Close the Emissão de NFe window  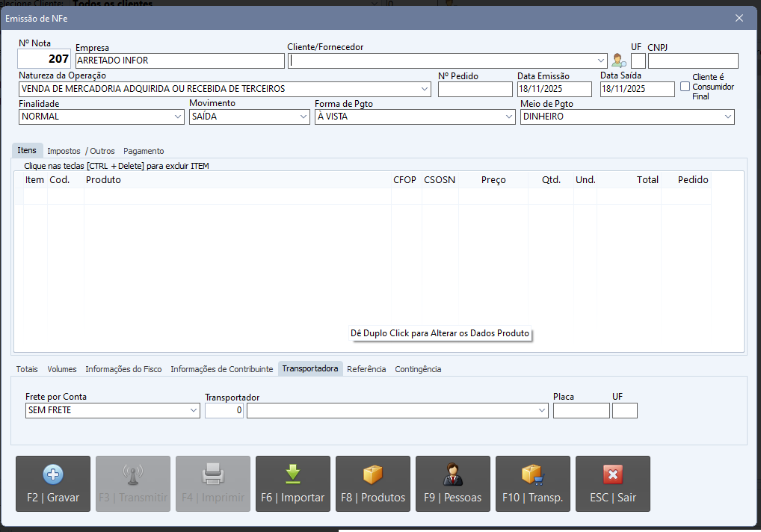click(x=739, y=18)
